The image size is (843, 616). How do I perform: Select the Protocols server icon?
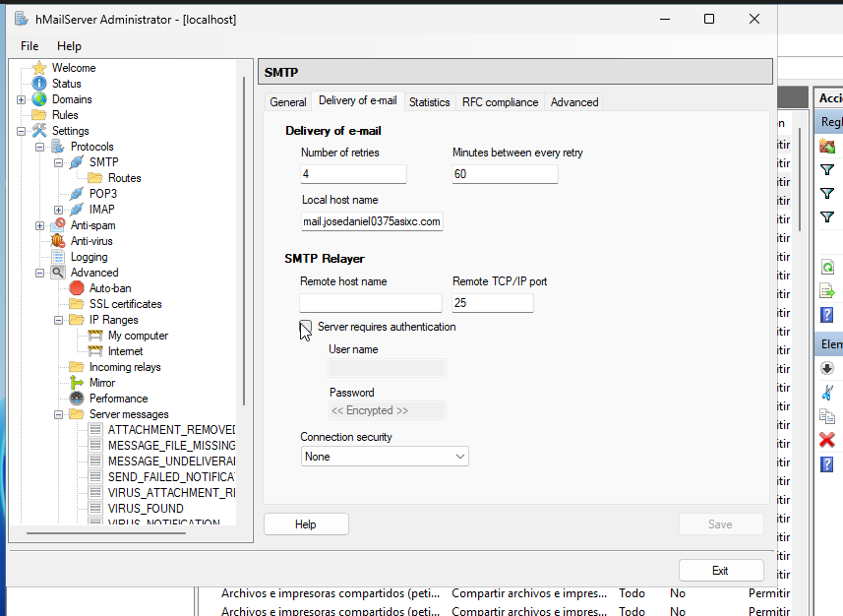tap(57, 147)
